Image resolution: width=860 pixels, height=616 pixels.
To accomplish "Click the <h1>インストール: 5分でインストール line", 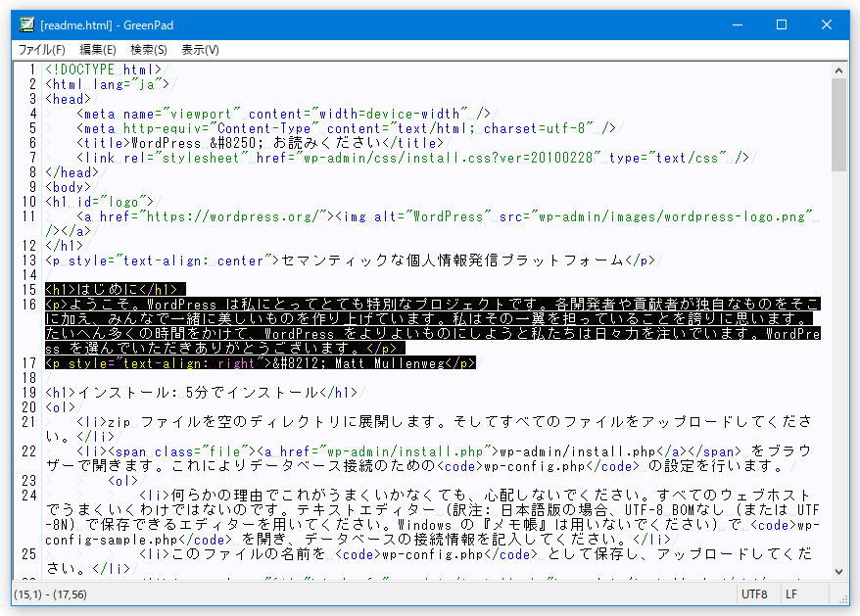I will coord(202,393).
